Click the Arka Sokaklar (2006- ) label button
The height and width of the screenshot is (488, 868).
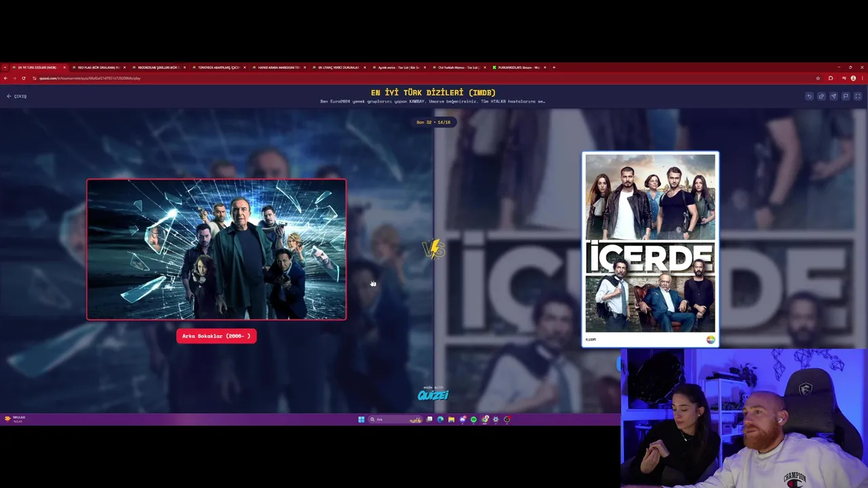216,336
